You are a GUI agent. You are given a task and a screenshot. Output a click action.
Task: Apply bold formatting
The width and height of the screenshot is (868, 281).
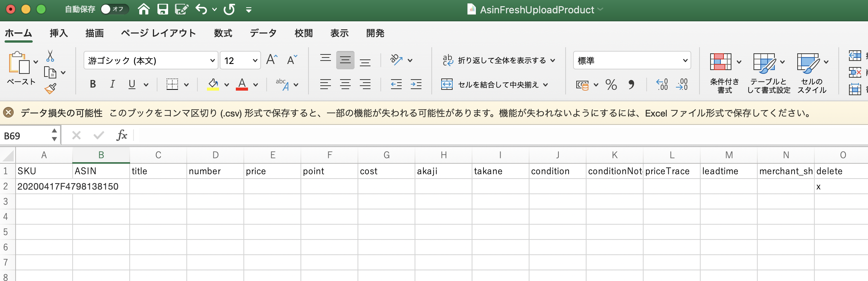tap(93, 84)
